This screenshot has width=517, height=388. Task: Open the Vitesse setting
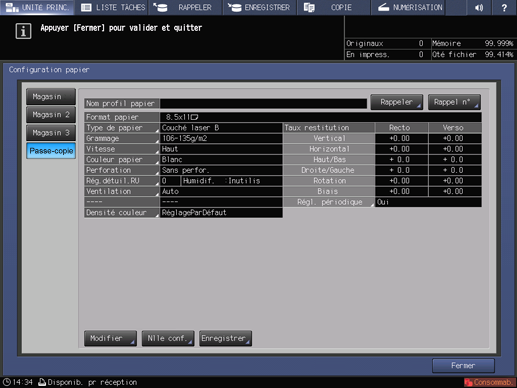click(x=122, y=149)
